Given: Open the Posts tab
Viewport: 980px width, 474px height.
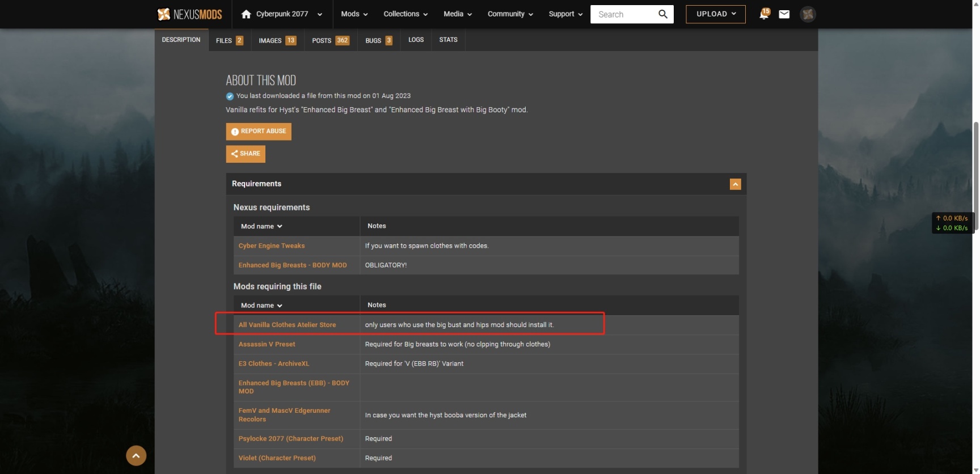Looking at the screenshot, I should point(331,40).
